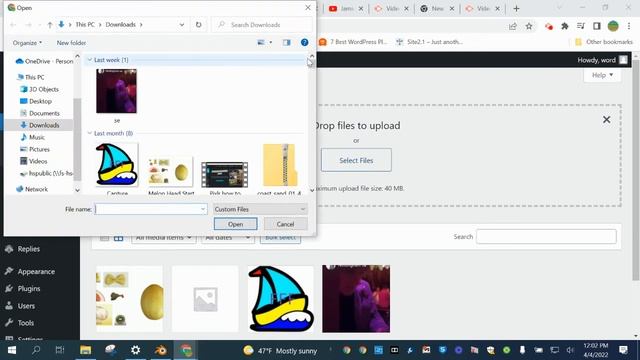Screen dimensions: 640x360
Task: Go up one folder level in dialog
Action: pyautogui.click(x=50, y=25)
